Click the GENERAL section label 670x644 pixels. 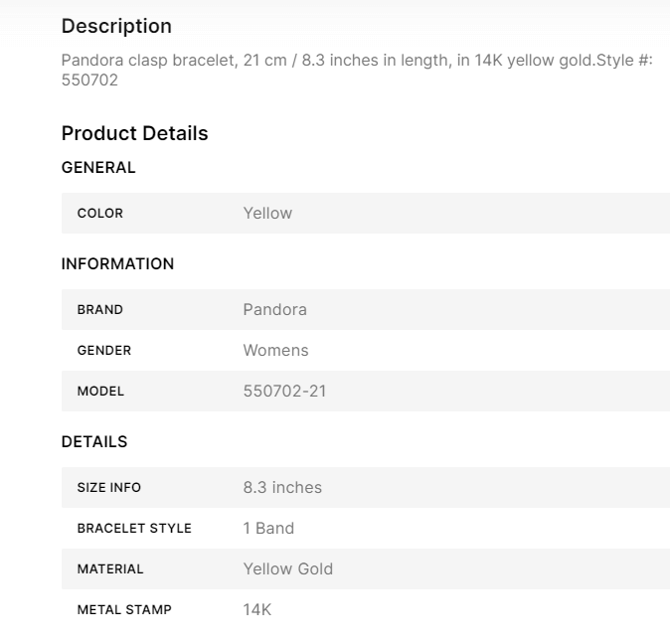[x=98, y=168]
